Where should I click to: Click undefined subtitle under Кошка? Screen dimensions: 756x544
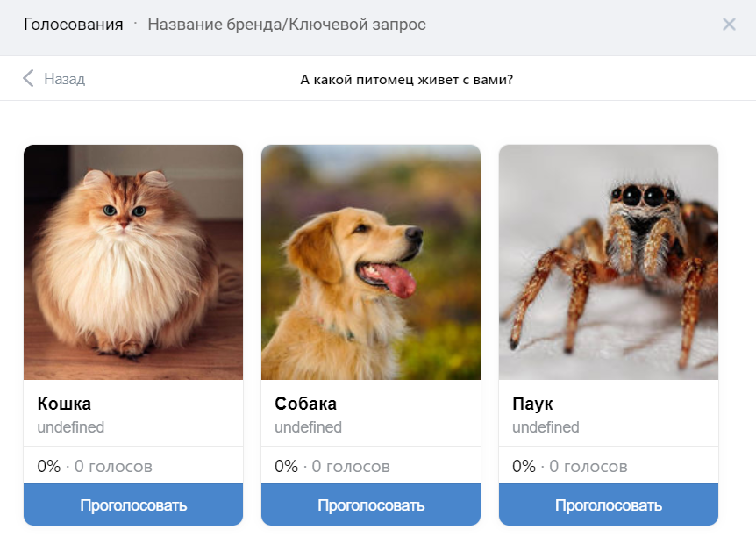tap(71, 427)
